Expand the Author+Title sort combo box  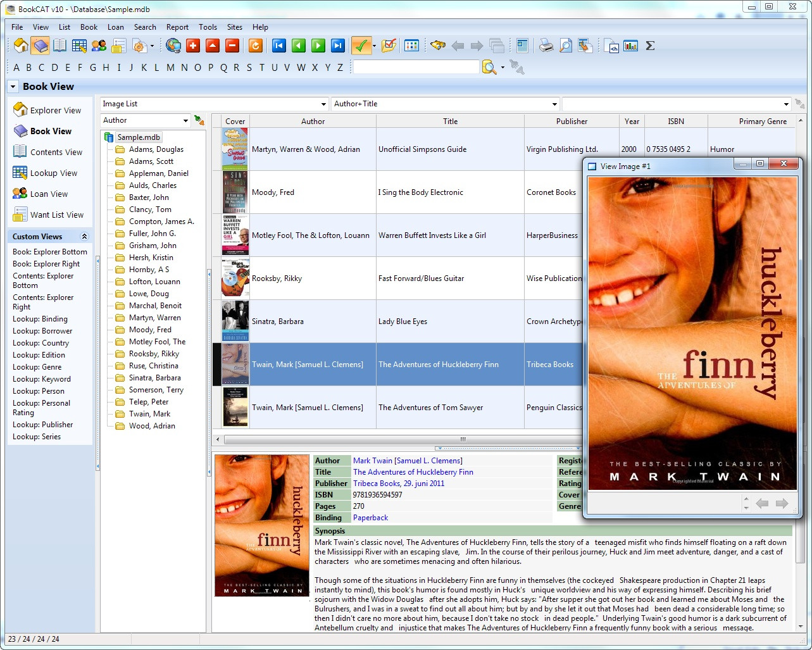[554, 104]
